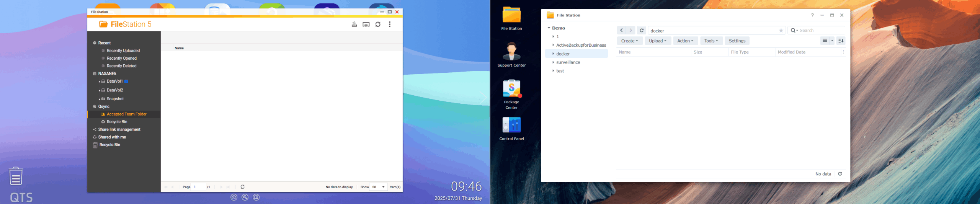Open Shared with me

point(112,137)
